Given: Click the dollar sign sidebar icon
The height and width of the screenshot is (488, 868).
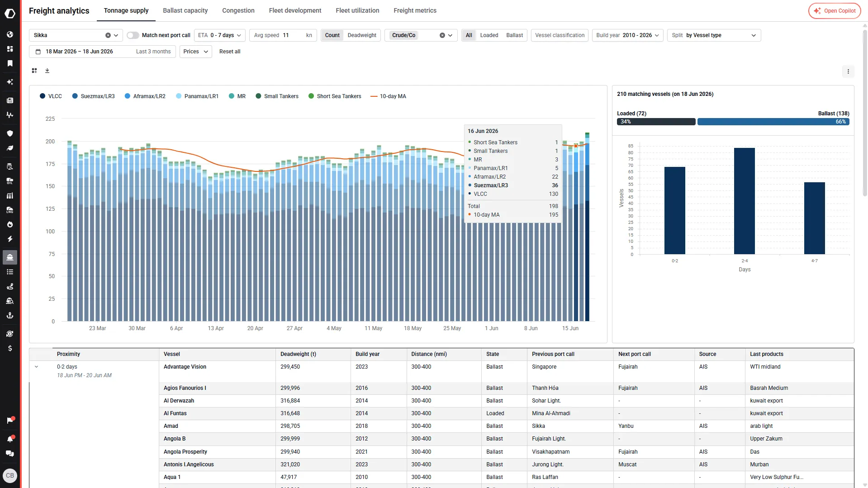Looking at the screenshot, I should click(10, 348).
